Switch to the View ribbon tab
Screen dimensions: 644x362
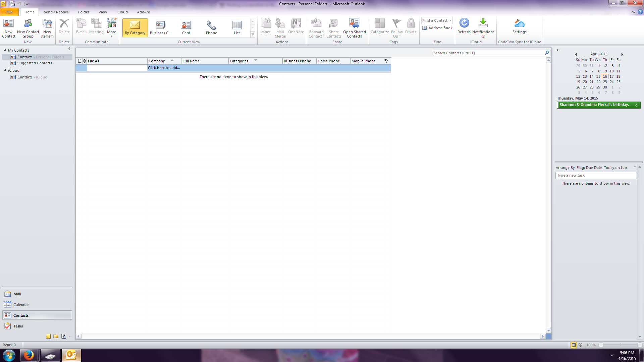[x=103, y=12]
